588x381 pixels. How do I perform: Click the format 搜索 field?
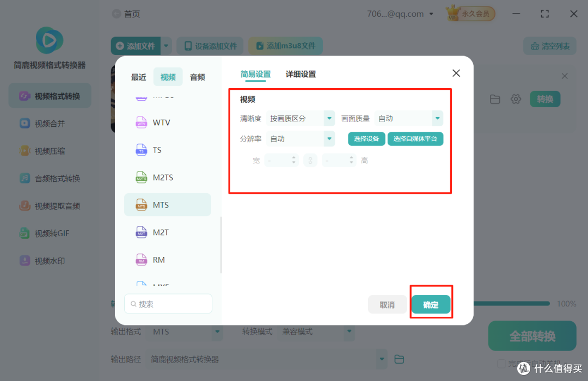point(168,304)
